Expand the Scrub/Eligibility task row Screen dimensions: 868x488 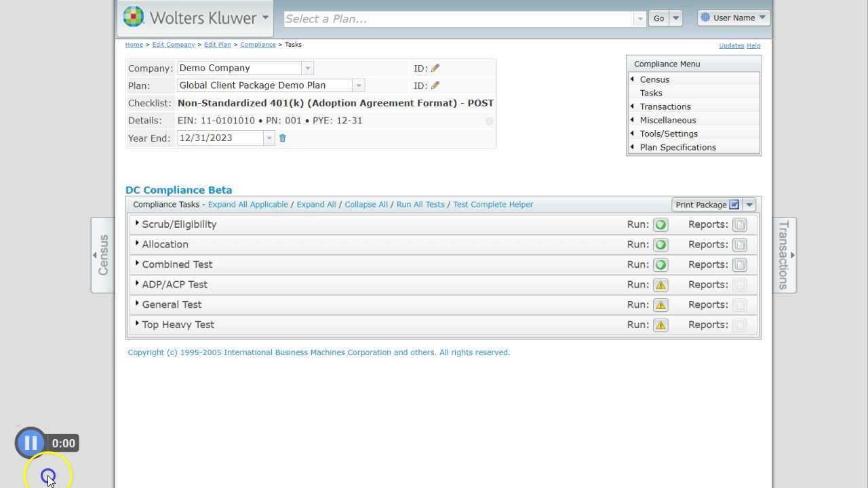137,223
